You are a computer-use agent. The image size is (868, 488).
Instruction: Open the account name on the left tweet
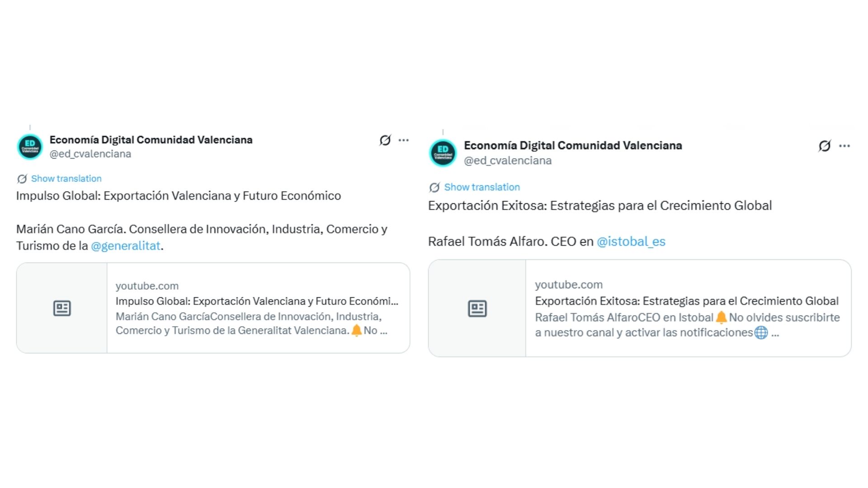point(151,140)
